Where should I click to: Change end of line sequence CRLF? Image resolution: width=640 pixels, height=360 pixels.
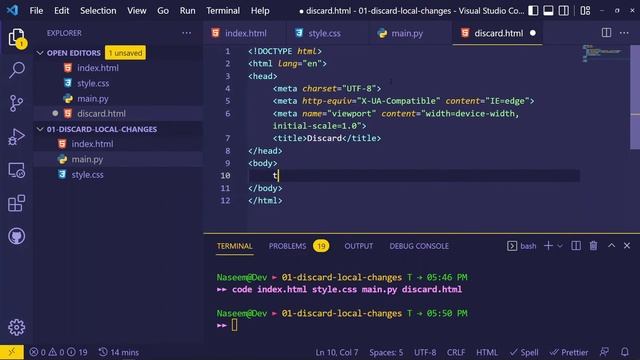[x=456, y=352]
